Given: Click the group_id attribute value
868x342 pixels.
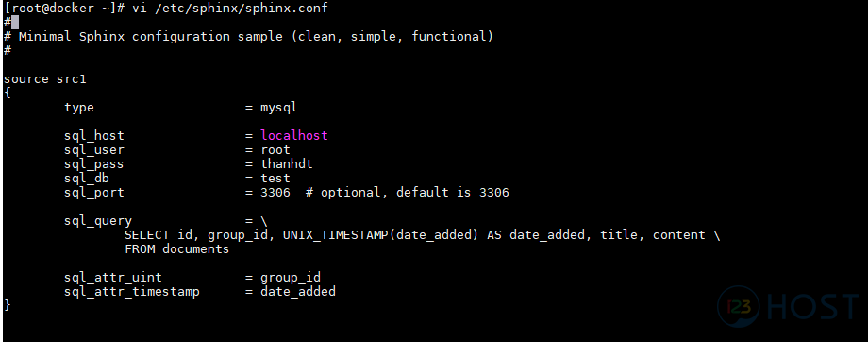Looking at the screenshot, I should pyautogui.click(x=290, y=278).
